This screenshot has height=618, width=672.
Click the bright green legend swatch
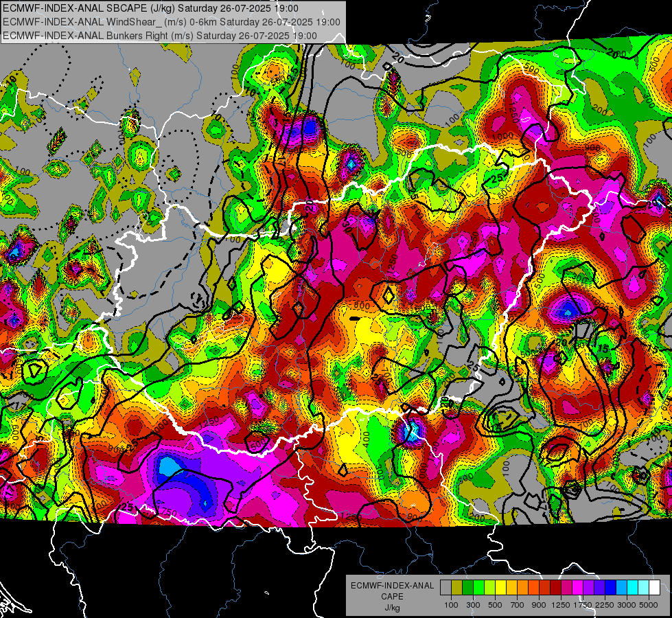point(478,588)
